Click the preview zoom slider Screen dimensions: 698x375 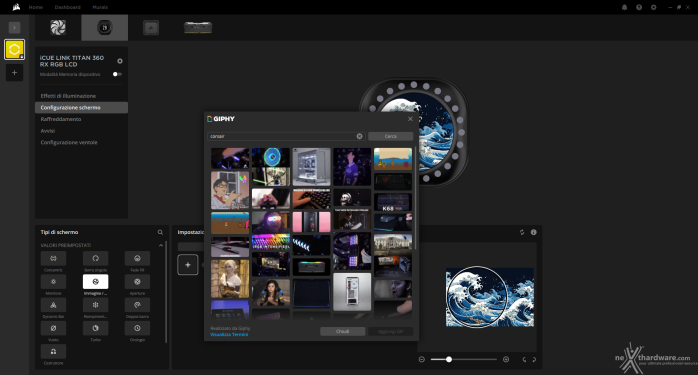[463, 359]
